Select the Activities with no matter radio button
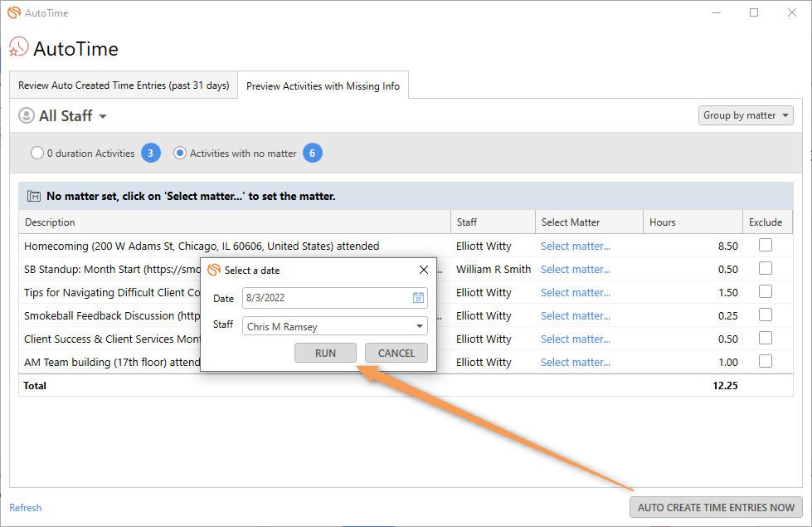812x527 pixels. (x=180, y=153)
